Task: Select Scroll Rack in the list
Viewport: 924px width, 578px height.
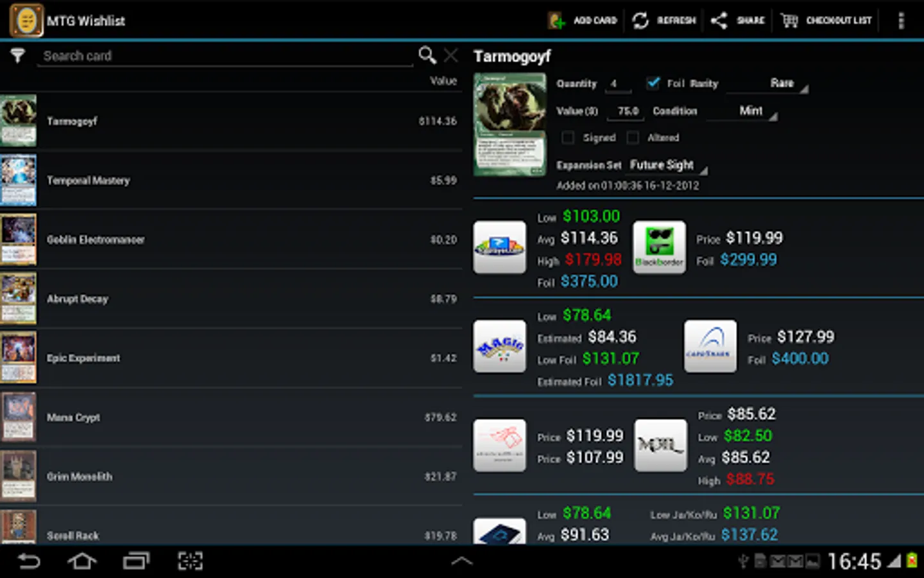Action: 231,527
